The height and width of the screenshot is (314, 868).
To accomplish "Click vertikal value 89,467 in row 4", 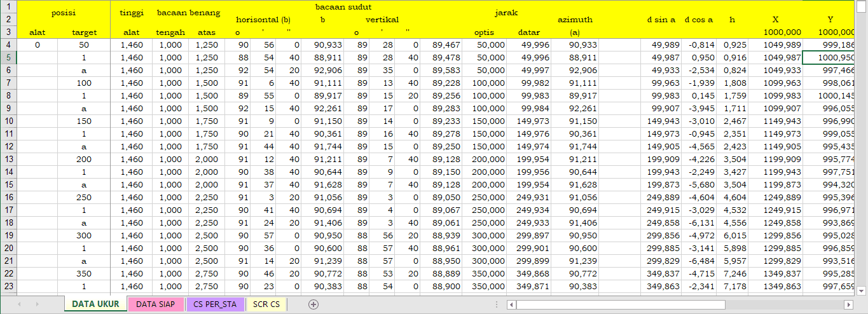I will (440, 45).
